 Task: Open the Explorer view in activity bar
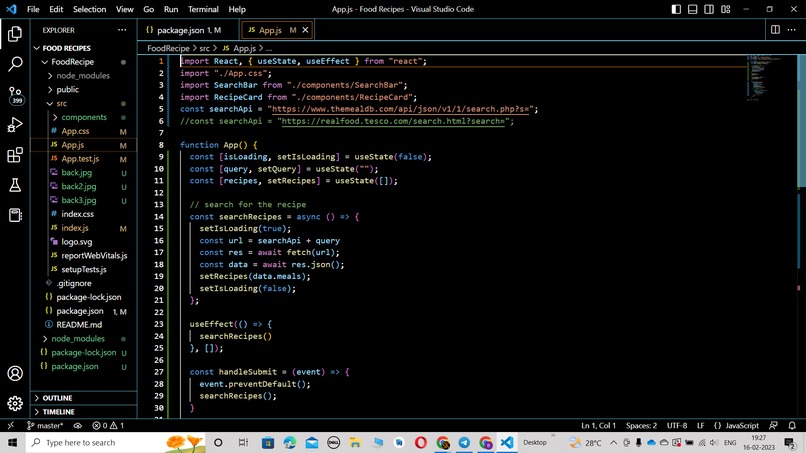15,34
